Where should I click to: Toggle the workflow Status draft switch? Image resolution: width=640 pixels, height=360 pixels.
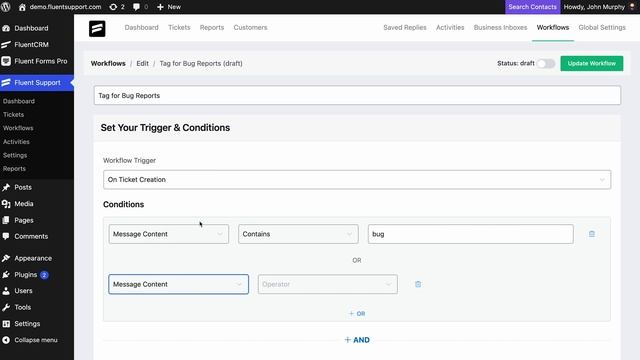546,64
